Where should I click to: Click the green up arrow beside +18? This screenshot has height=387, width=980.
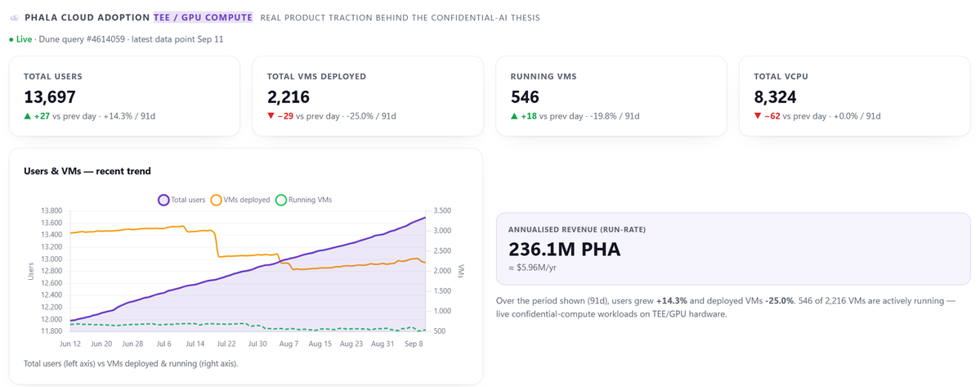click(514, 115)
